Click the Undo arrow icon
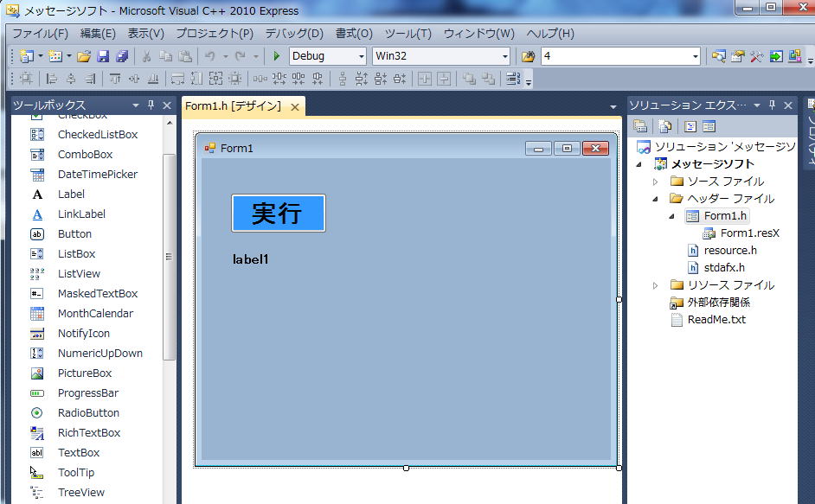This screenshot has height=504, width=815. pyautogui.click(x=210, y=56)
